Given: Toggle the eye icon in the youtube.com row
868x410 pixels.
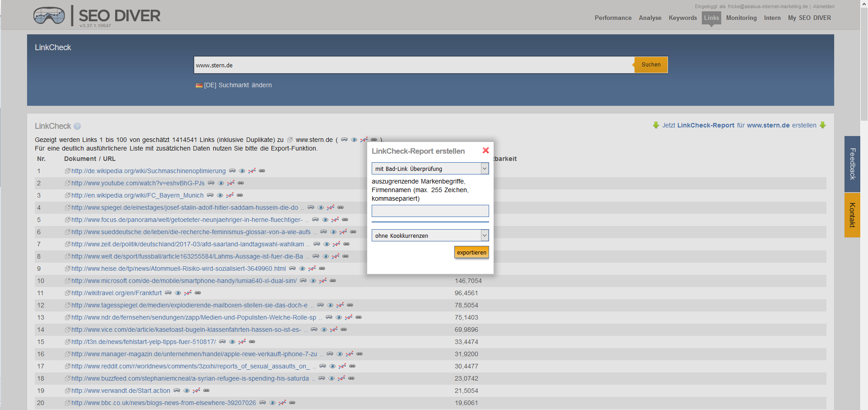Looking at the screenshot, I should [221, 183].
